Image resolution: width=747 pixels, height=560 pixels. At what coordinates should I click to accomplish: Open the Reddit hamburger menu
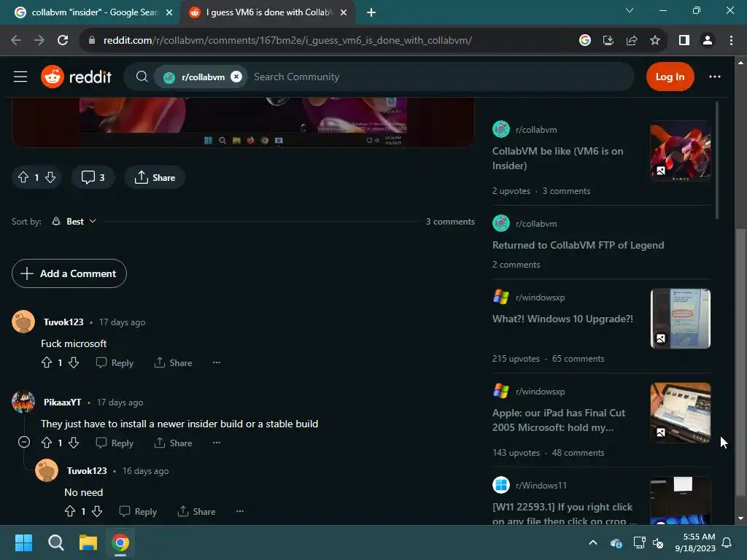click(x=20, y=77)
